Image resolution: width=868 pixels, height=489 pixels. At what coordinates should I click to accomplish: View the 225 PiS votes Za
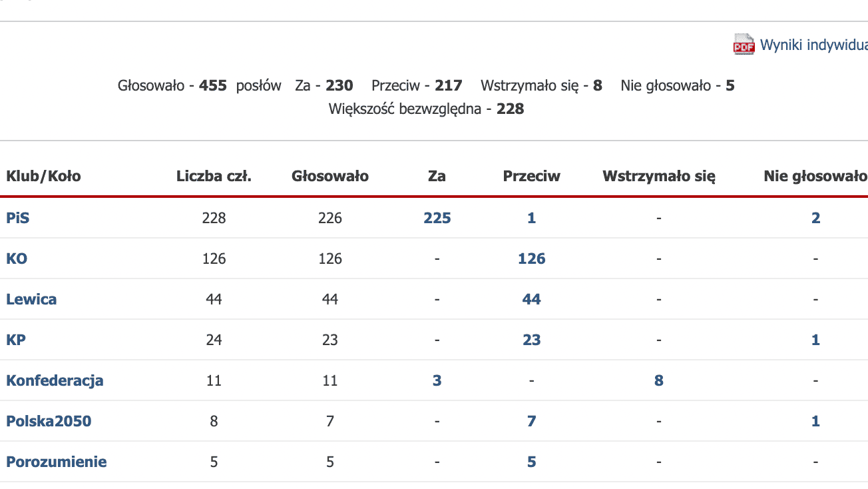437,218
